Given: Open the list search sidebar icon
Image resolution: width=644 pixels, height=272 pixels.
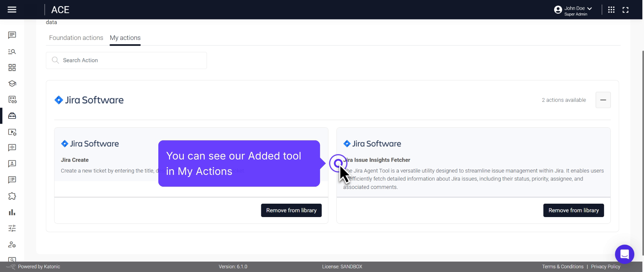Looking at the screenshot, I should 12,52.
